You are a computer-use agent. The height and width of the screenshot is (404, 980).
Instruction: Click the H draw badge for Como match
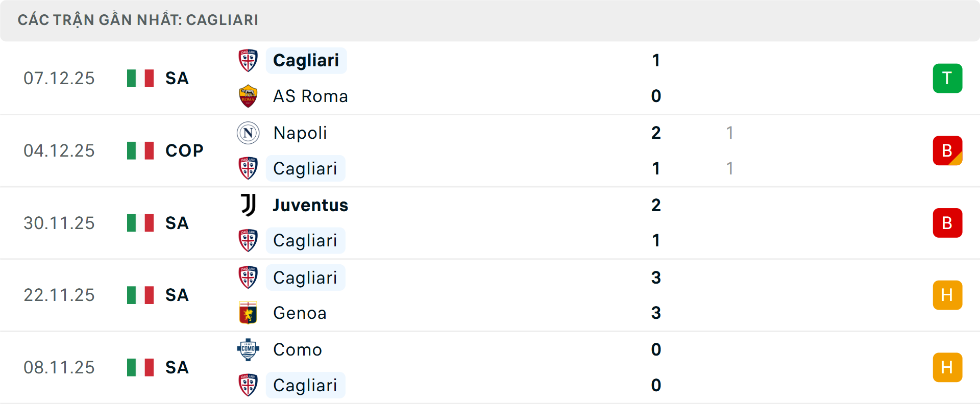click(947, 367)
